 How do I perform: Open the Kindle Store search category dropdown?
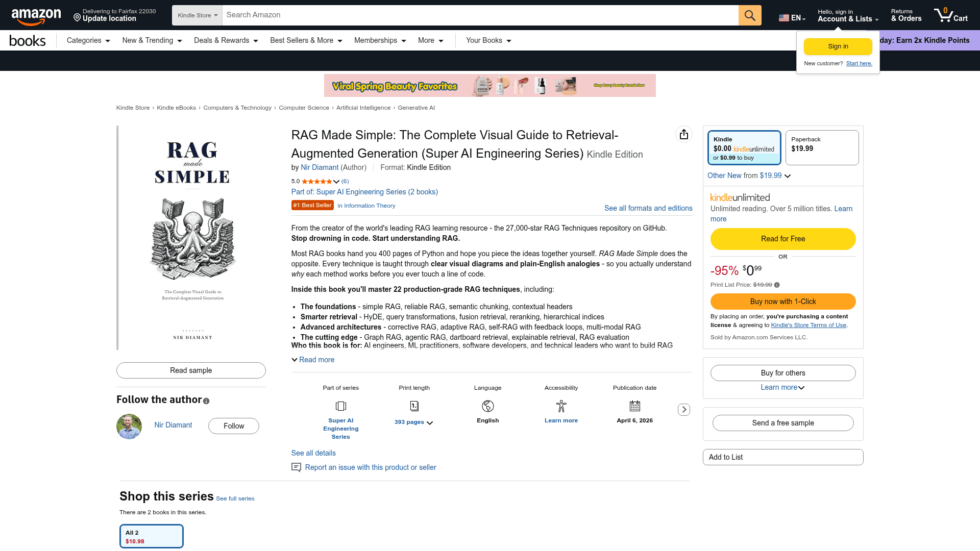coord(197,15)
